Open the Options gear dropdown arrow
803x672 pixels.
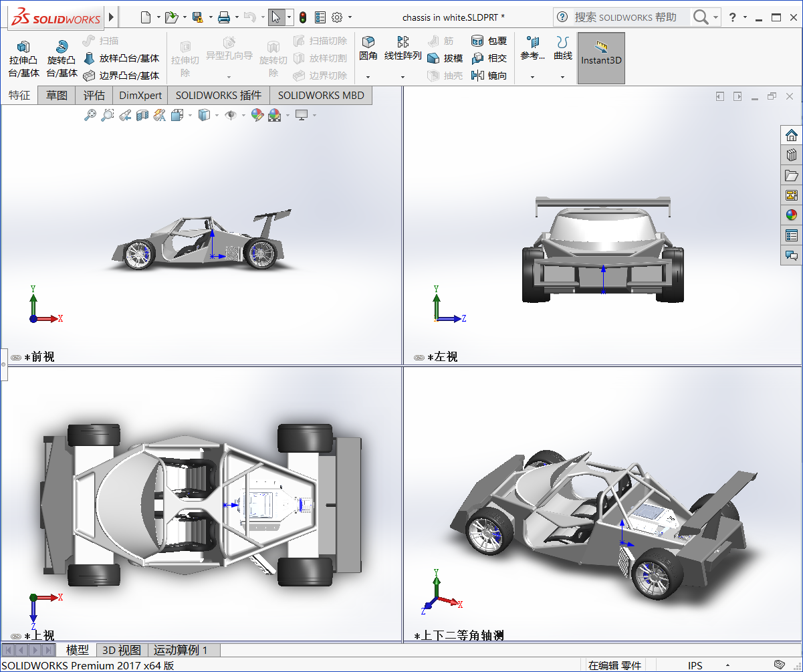350,17
